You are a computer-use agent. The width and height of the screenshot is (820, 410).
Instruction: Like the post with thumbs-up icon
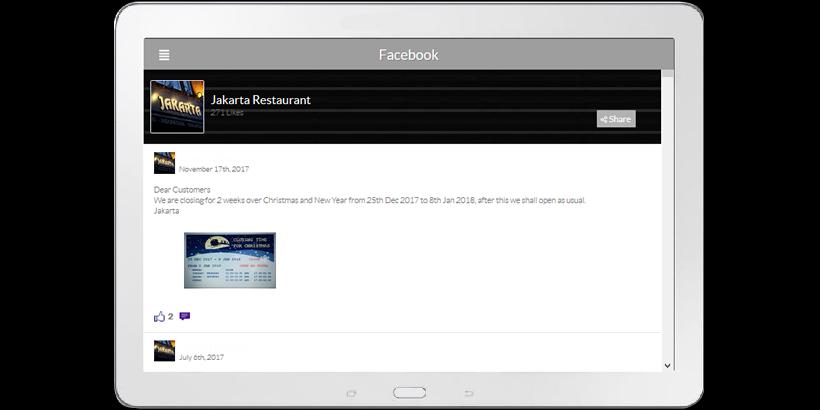[160, 316]
